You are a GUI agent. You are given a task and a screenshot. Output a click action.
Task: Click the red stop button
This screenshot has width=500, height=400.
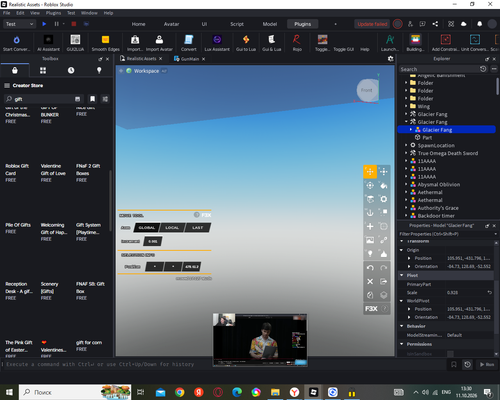(x=74, y=24)
